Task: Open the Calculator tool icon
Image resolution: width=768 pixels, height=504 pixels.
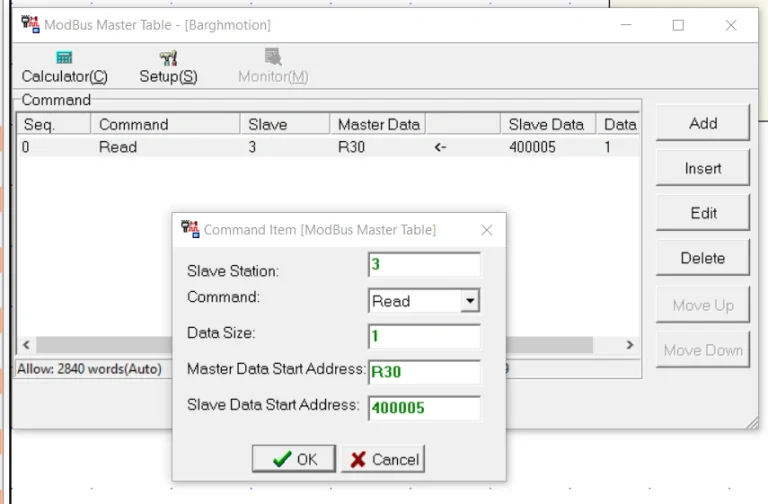Action: (x=64, y=58)
